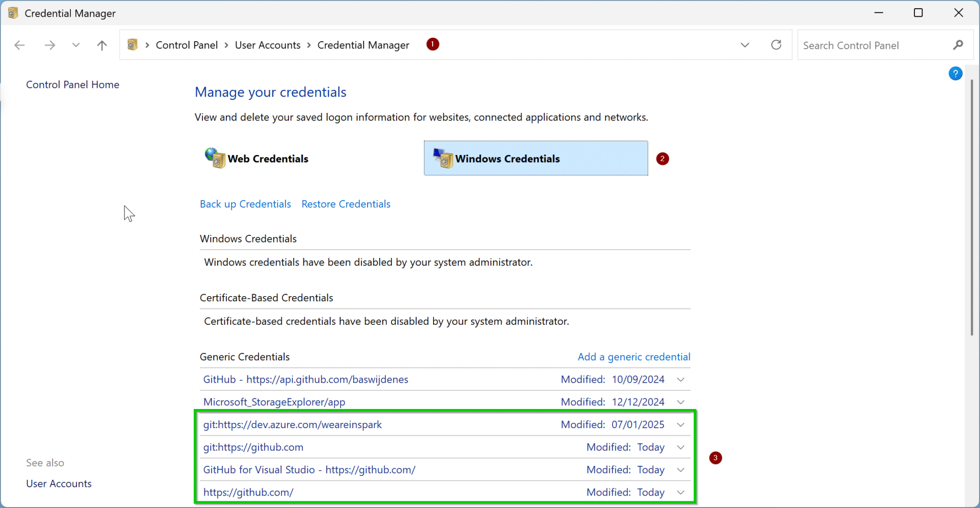The image size is (980, 508).
Task: Click the Control Panel Home link
Action: 72,84
